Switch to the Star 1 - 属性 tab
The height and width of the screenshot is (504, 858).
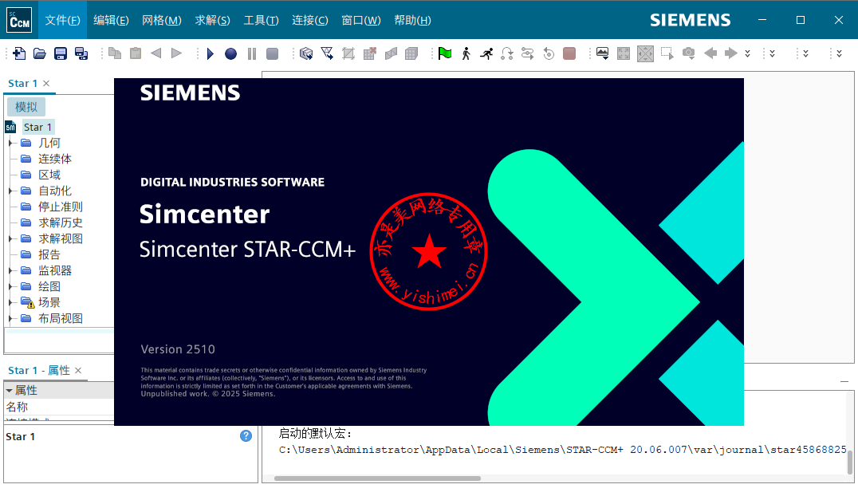pyautogui.click(x=38, y=370)
